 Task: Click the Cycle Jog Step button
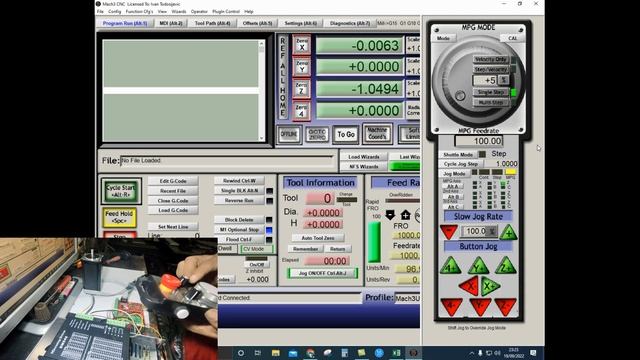coord(461,164)
